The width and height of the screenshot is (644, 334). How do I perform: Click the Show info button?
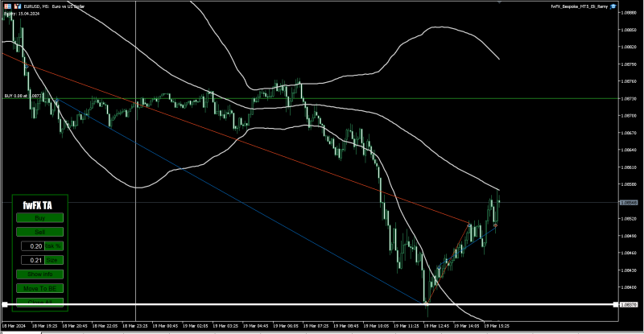point(39,274)
